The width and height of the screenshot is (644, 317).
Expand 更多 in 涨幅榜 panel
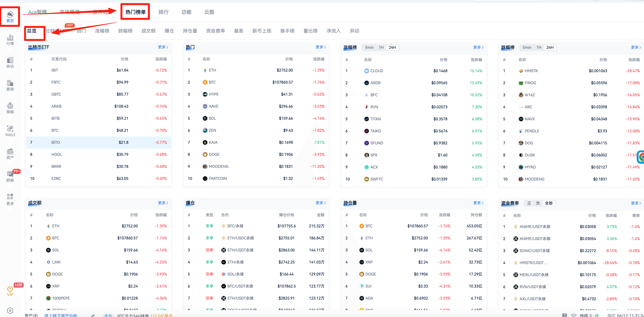(x=478, y=47)
